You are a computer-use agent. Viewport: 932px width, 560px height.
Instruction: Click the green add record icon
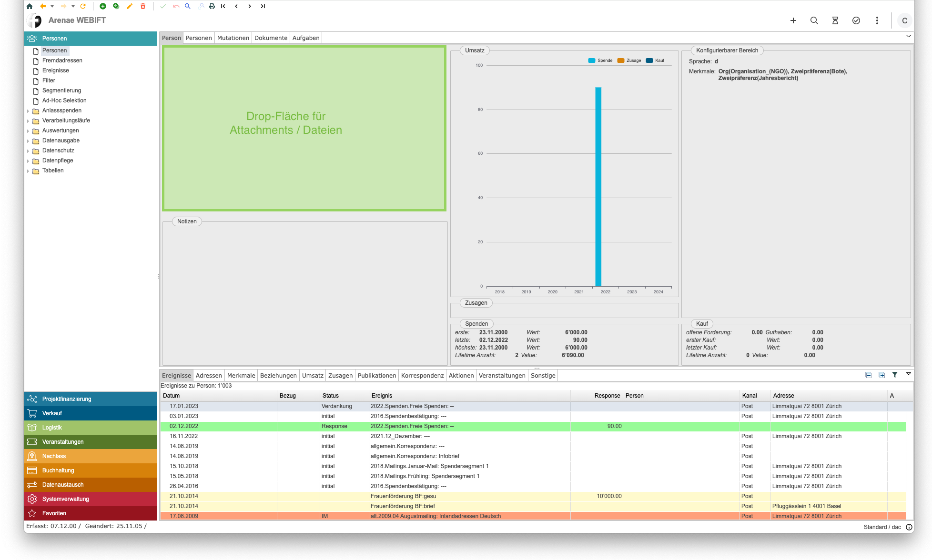coord(102,6)
